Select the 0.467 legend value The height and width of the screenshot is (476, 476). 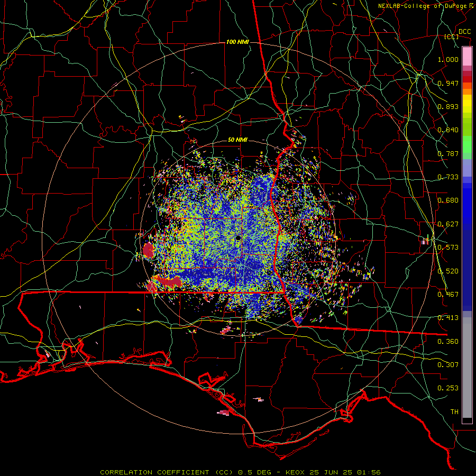(448, 295)
